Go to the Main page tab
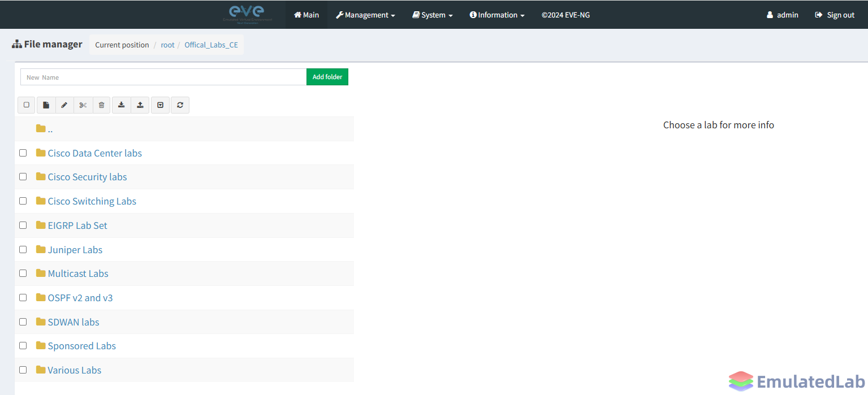Image resolution: width=868 pixels, height=395 pixels. [x=306, y=15]
